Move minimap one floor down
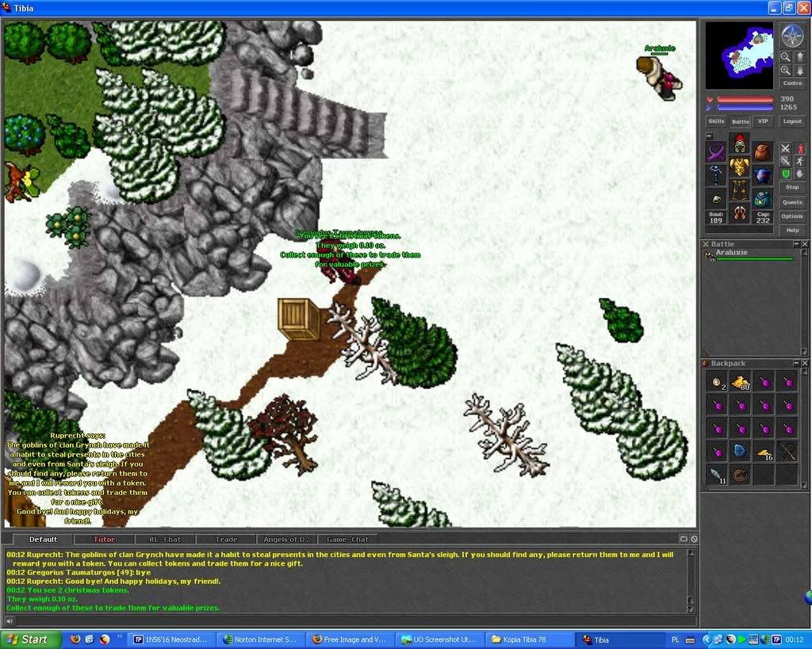 click(x=799, y=71)
